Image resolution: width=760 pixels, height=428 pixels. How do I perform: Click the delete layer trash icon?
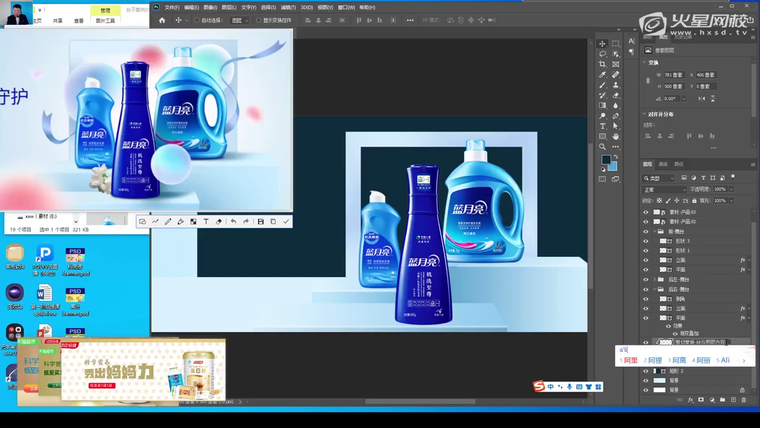tap(743, 400)
